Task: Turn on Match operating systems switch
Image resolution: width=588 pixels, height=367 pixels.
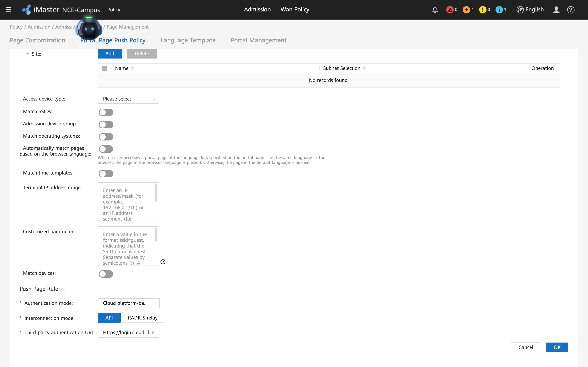Action: click(x=106, y=137)
